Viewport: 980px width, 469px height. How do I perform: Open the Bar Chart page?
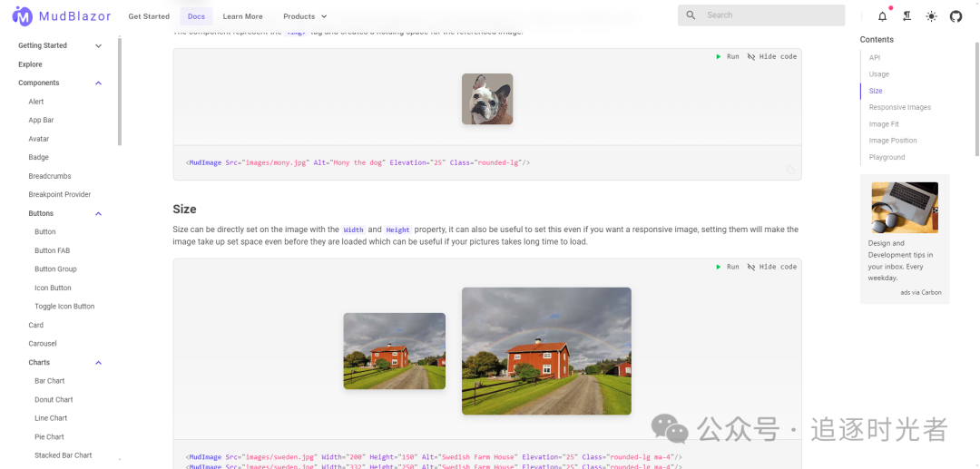(x=49, y=381)
